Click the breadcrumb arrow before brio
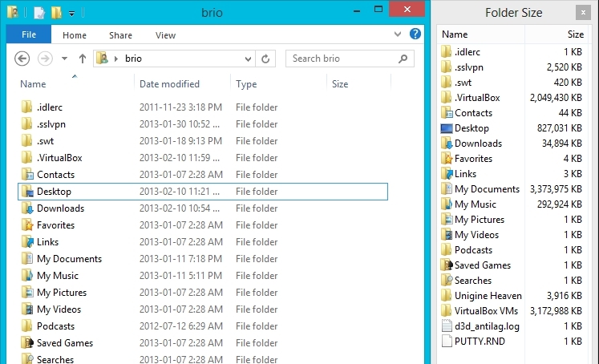This screenshot has height=364, width=599. click(x=116, y=59)
